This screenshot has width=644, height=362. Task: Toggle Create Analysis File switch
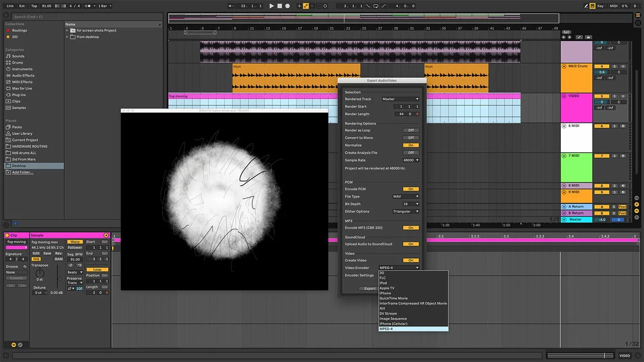pyautogui.click(x=411, y=153)
